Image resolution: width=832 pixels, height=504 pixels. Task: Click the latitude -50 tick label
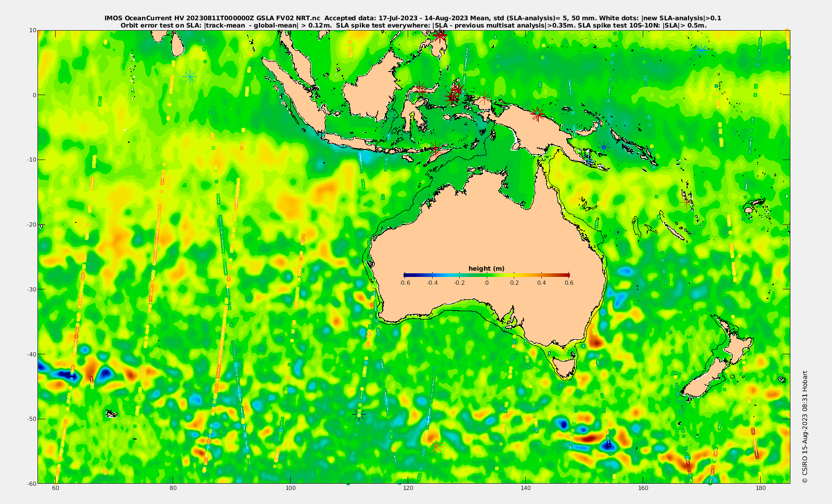[31, 419]
